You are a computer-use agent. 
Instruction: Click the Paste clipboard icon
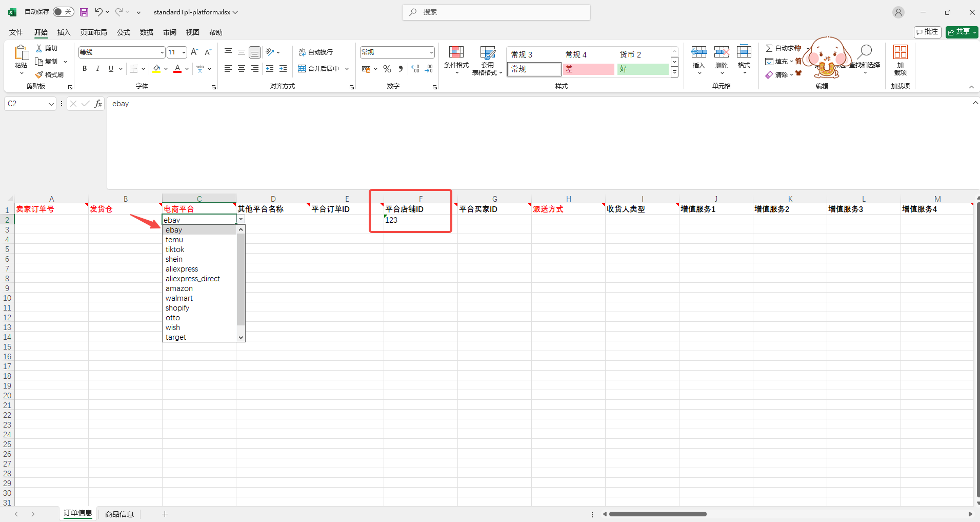[x=21, y=52]
